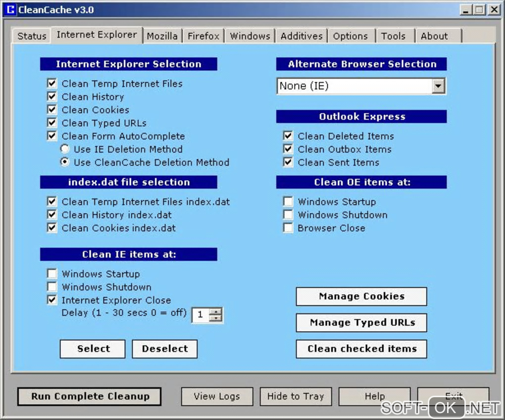The image size is (505, 420).
Task: Open View Logs
Action: pos(217,397)
